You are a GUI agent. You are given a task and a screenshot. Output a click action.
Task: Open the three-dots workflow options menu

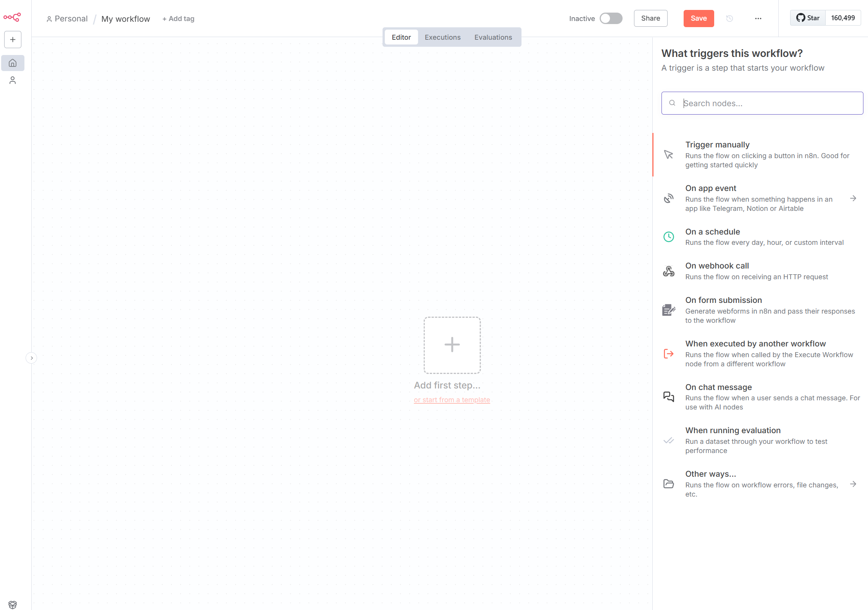click(x=758, y=18)
